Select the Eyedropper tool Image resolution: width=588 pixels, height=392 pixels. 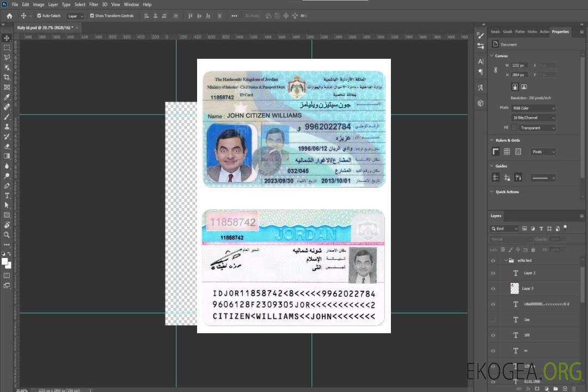[7, 97]
